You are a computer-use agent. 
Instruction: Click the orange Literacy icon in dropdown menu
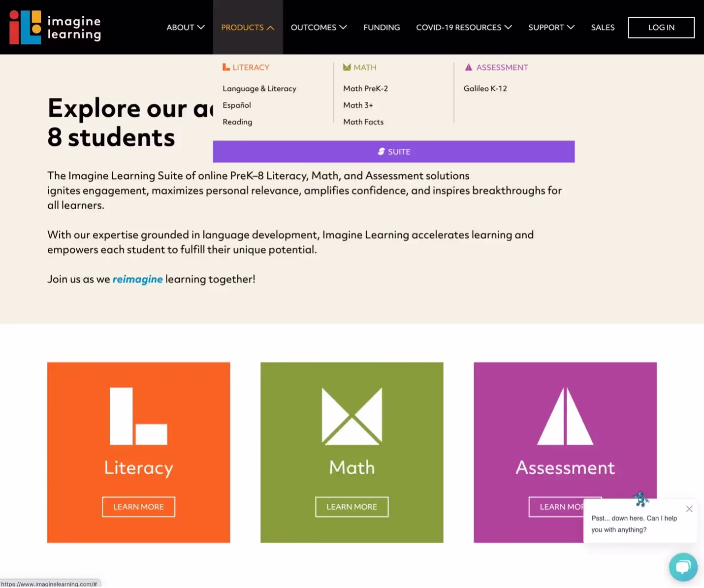coord(226,67)
